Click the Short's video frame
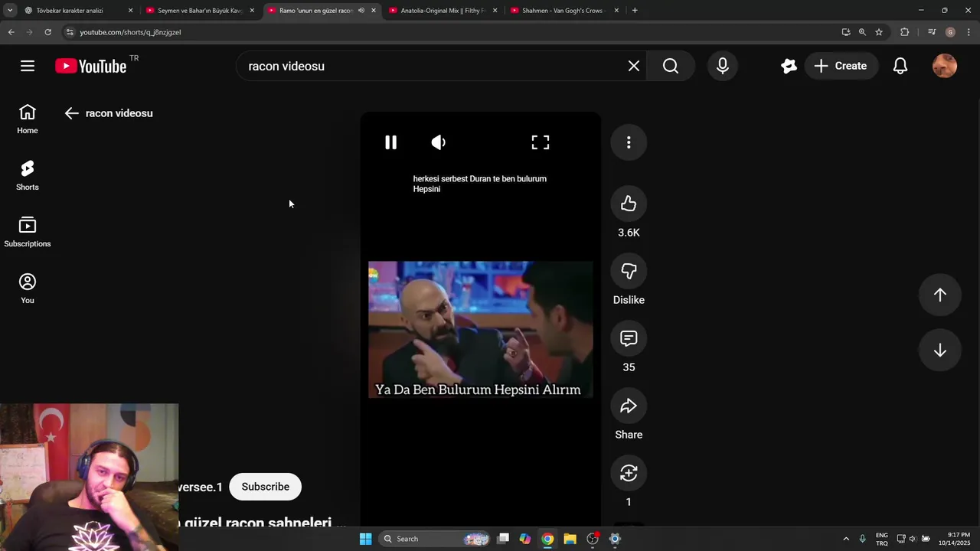This screenshot has width=980, height=551. (x=481, y=330)
